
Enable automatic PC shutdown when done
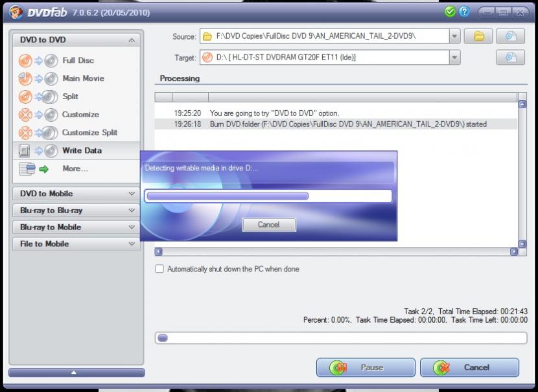(x=159, y=269)
